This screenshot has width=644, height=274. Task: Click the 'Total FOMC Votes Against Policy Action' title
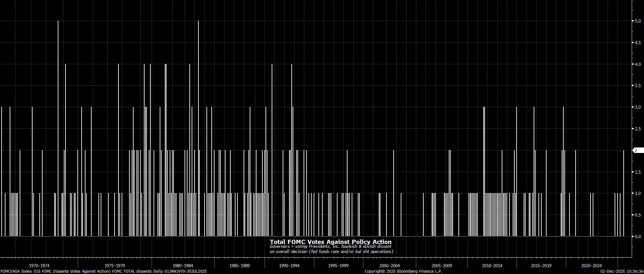(x=330, y=242)
